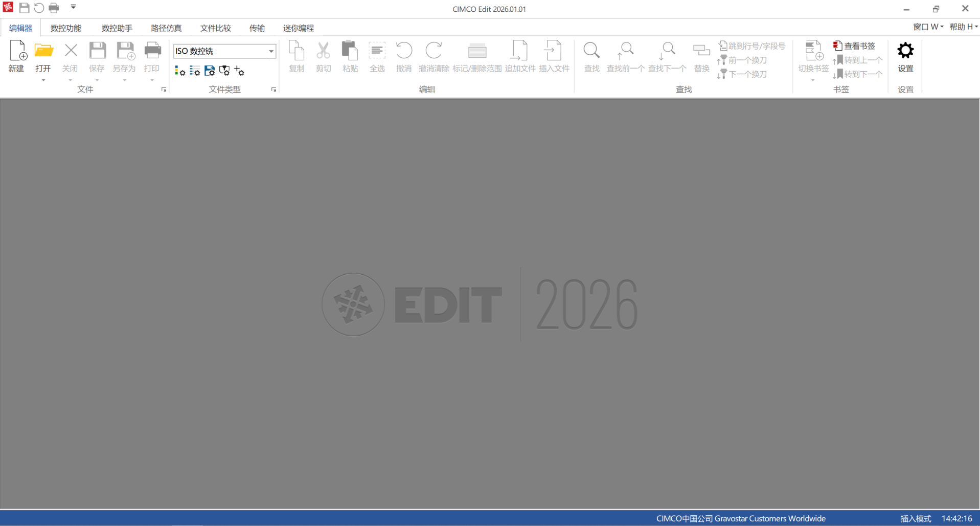Expand the 打开 button dropdown arrow
Viewport: 980px width, 526px height.
coord(43,80)
